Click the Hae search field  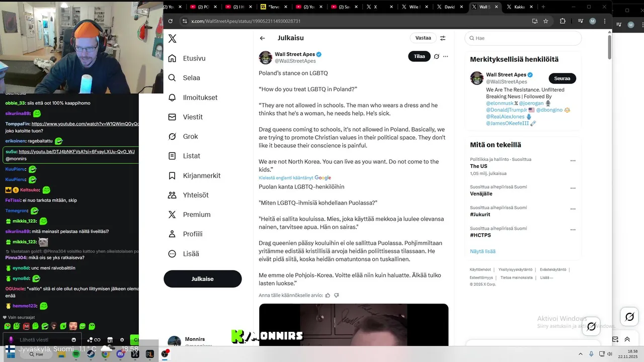tap(523, 38)
